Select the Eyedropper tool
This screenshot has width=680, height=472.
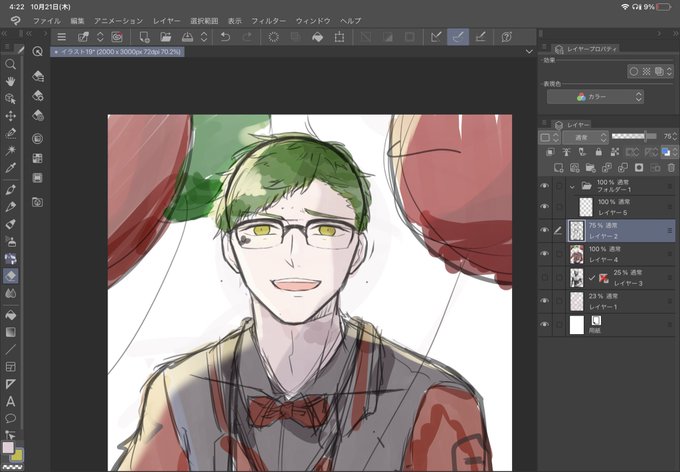click(10, 167)
